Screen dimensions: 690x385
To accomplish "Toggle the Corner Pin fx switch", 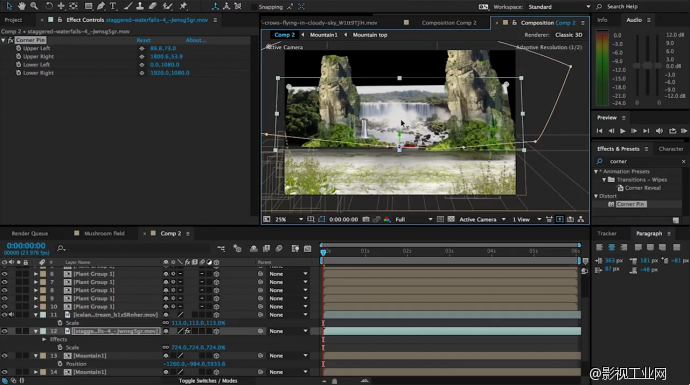I will pyautogui.click(x=11, y=40).
